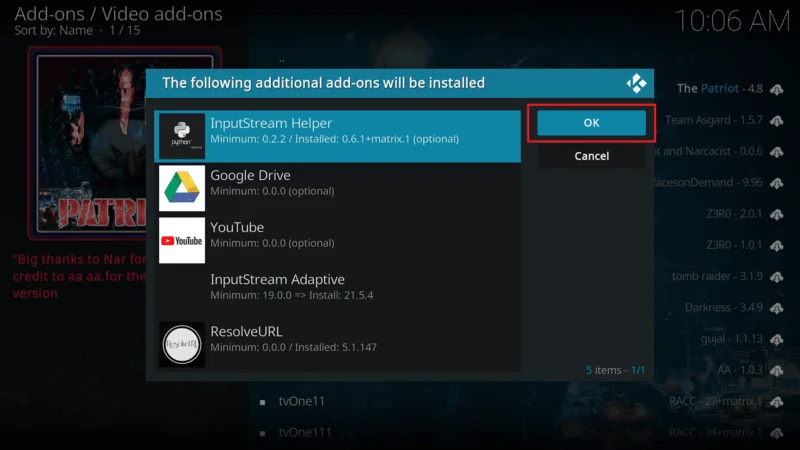The height and width of the screenshot is (450, 800).
Task: Click cloud icon beside acesonDemand 9.96
Action: (777, 183)
